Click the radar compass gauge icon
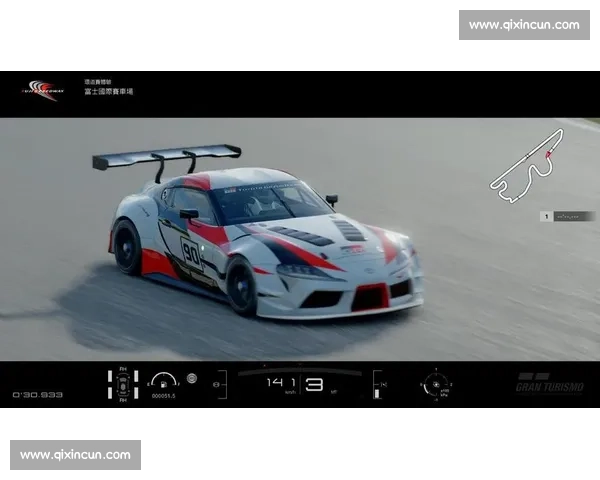600x480 pixels. [x=437, y=383]
